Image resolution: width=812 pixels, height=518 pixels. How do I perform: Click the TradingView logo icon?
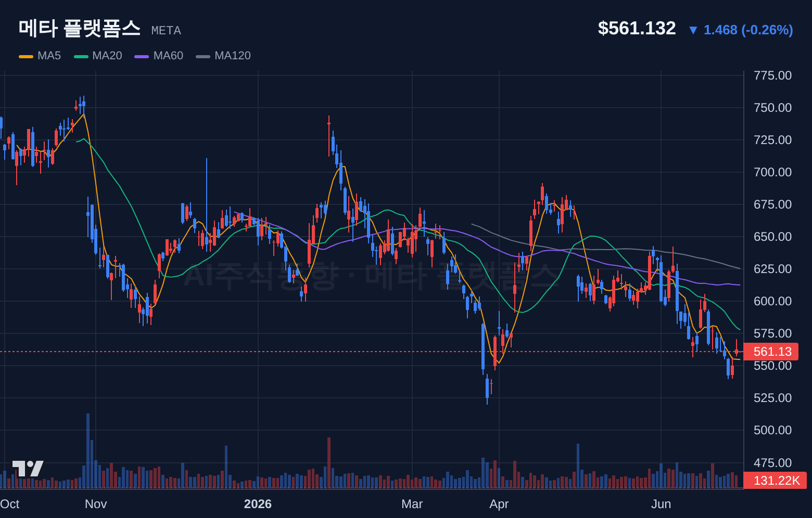point(28,469)
